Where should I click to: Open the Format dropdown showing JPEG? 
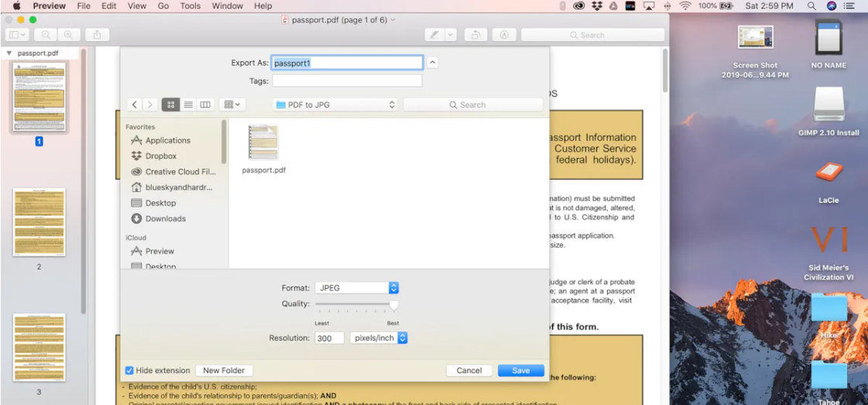(356, 288)
